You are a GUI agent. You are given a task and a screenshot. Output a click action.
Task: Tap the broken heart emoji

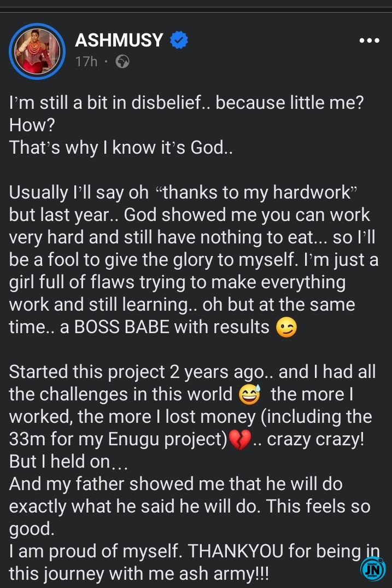pyautogui.click(x=239, y=440)
